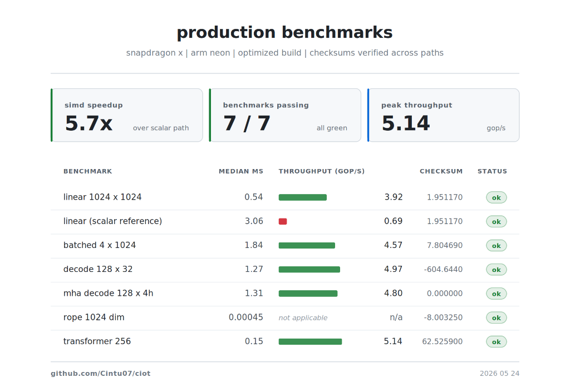This screenshot has height=392, width=570.
Task: Click the ok badge for linear scalar reference
Action: coord(496,221)
